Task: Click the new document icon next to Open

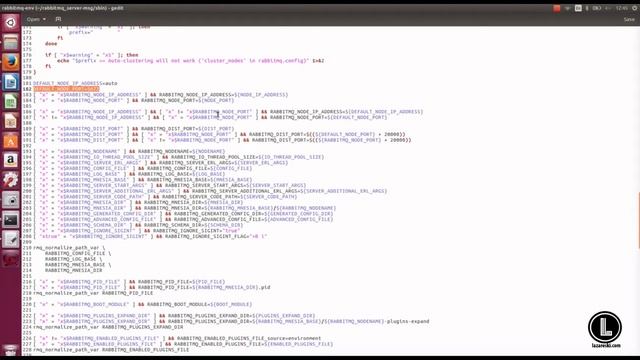Action: [x=58, y=19]
